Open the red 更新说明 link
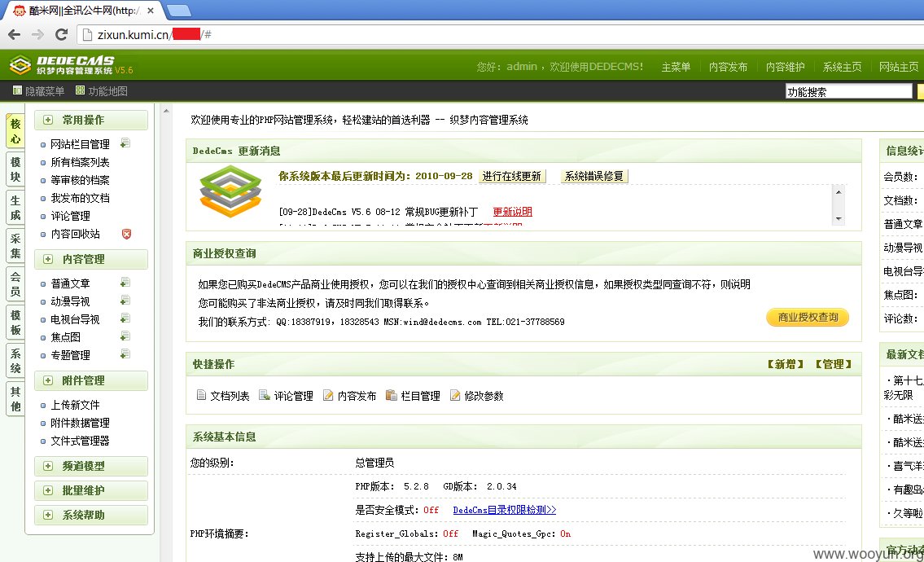924x562 pixels. 513,212
